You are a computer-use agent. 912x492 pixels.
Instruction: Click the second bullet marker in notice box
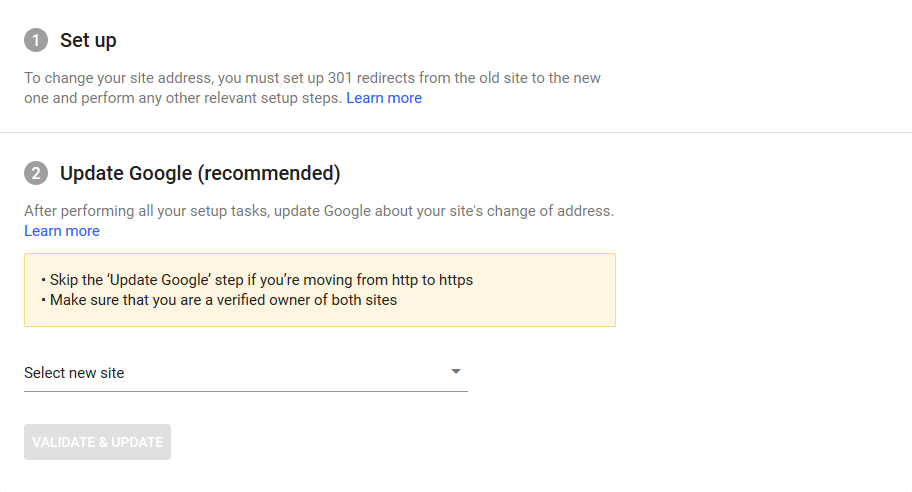tap(44, 301)
